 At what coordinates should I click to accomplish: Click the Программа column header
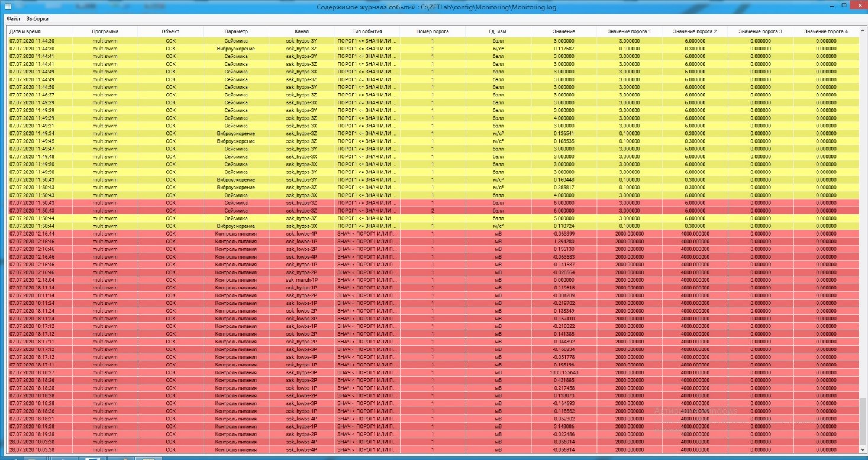[105, 31]
